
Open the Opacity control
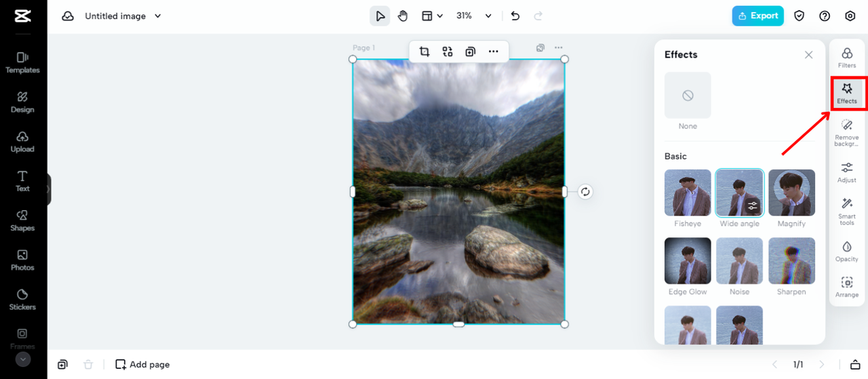[x=847, y=252]
